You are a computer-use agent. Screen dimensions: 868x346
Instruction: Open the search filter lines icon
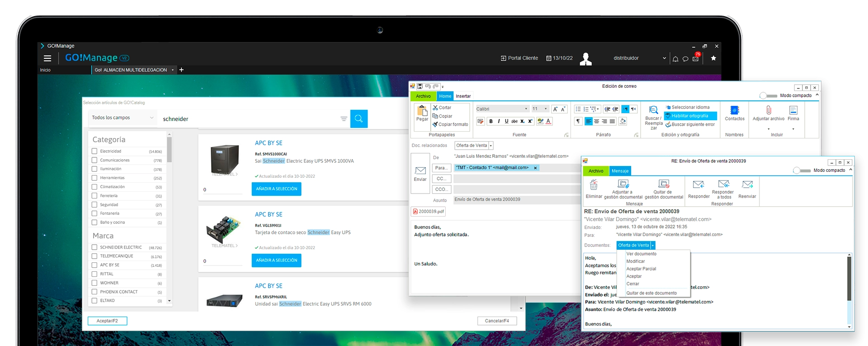point(344,119)
